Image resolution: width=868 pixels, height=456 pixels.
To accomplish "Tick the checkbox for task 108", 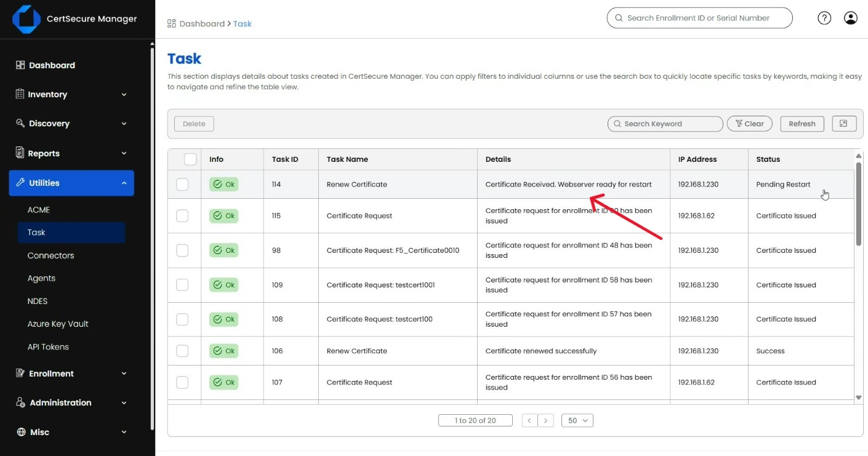I will click(x=182, y=319).
